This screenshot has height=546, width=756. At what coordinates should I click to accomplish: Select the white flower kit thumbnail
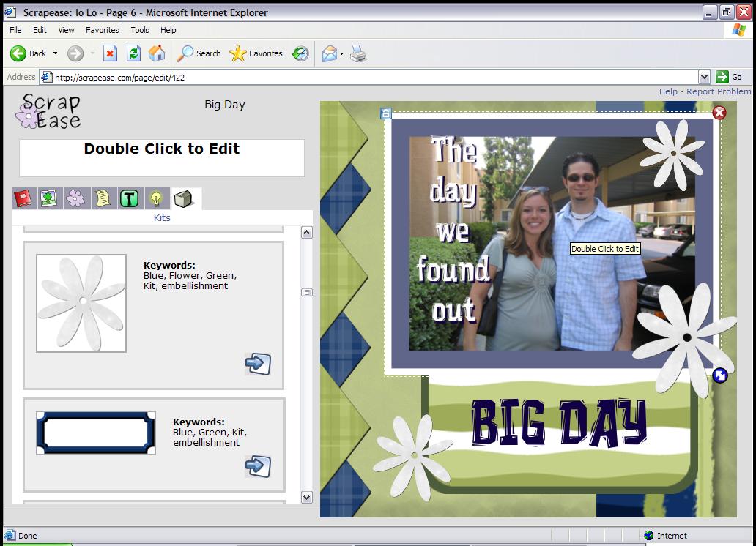point(81,303)
